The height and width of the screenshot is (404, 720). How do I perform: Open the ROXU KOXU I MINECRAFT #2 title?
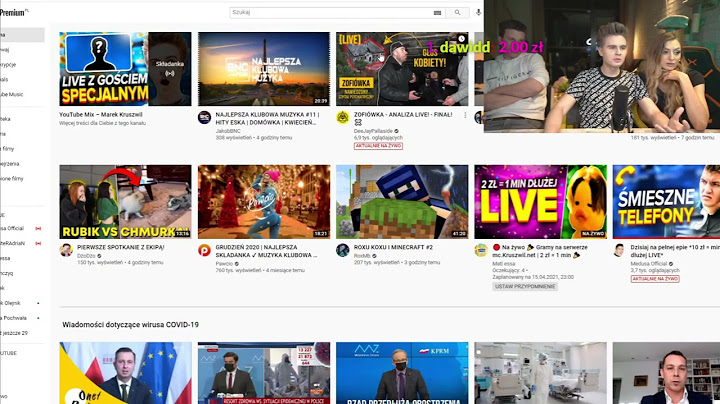393,247
